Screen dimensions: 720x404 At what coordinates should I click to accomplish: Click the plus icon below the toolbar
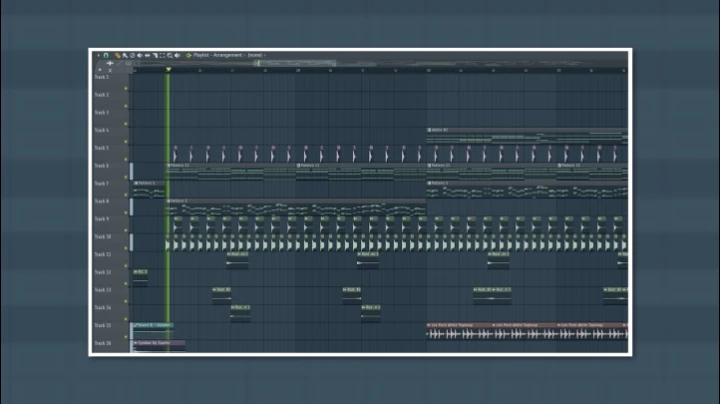110,63
